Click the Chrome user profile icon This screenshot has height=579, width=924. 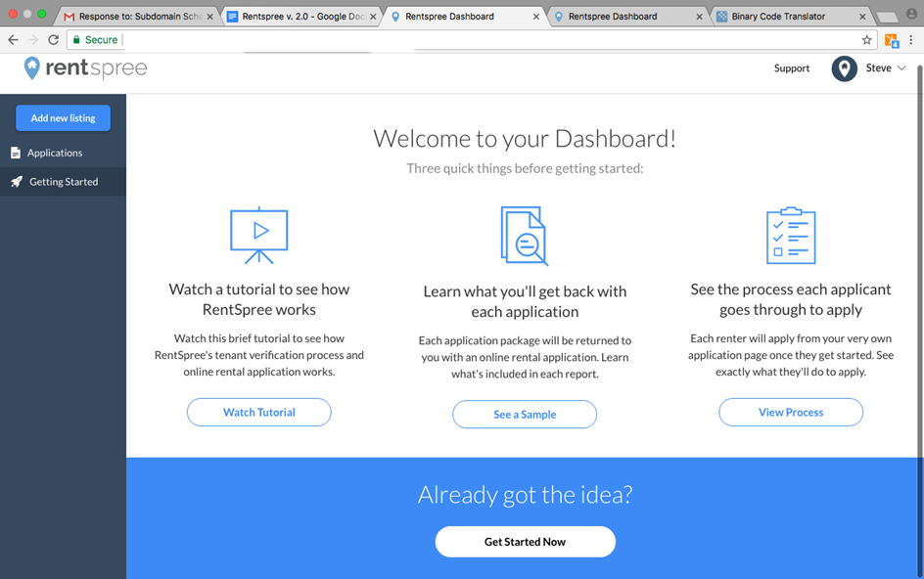[911, 14]
